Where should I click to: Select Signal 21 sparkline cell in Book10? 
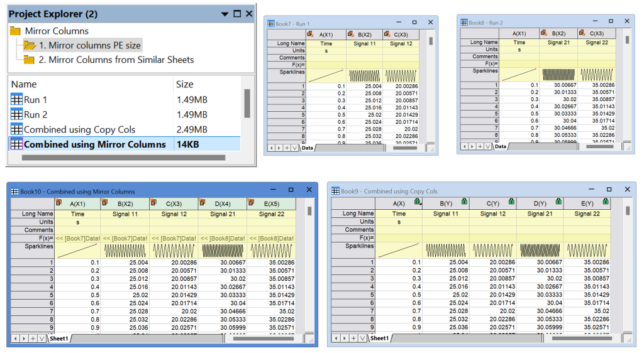(223, 251)
